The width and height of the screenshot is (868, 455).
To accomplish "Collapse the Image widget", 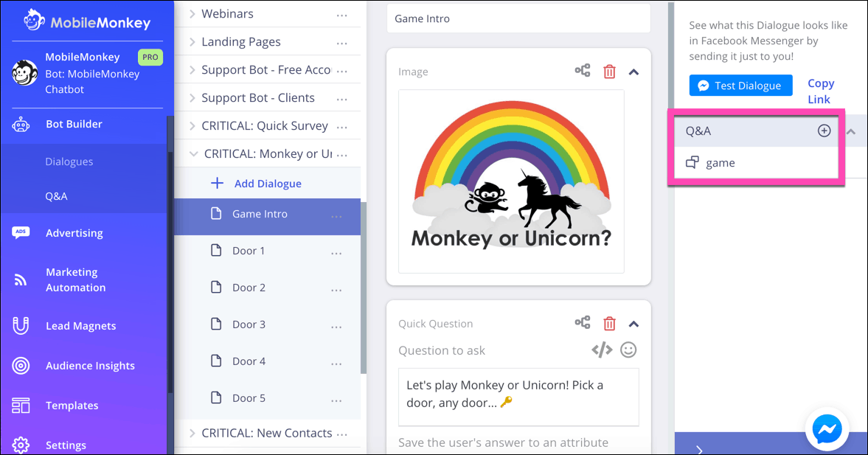I will (x=633, y=72).
